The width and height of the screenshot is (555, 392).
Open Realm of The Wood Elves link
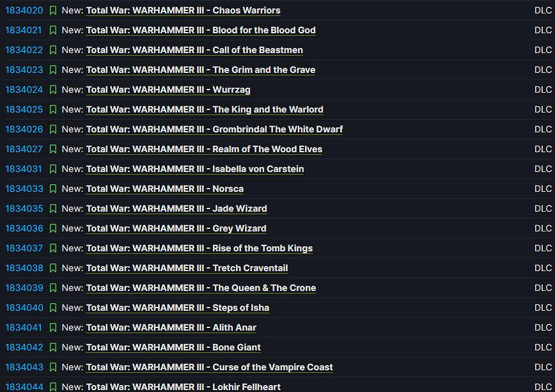pyautogui.click(x=204, y=149)
